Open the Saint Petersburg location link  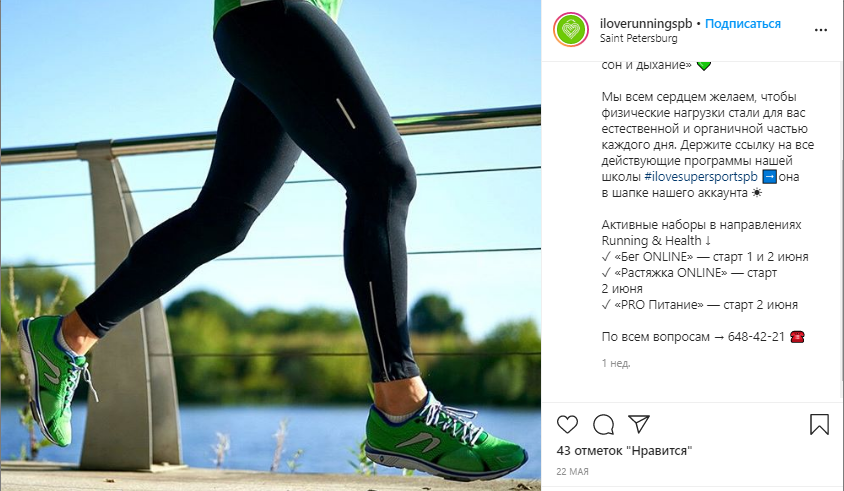(639, 38)
